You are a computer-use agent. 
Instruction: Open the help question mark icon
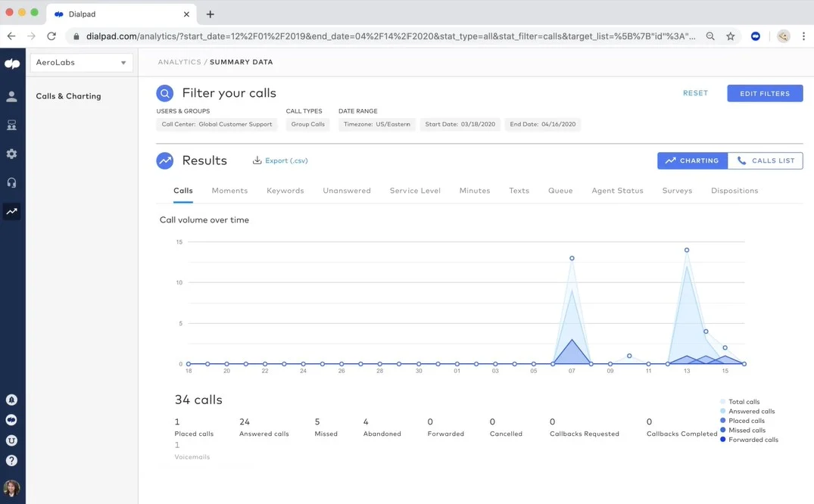(x=11, y=460)
